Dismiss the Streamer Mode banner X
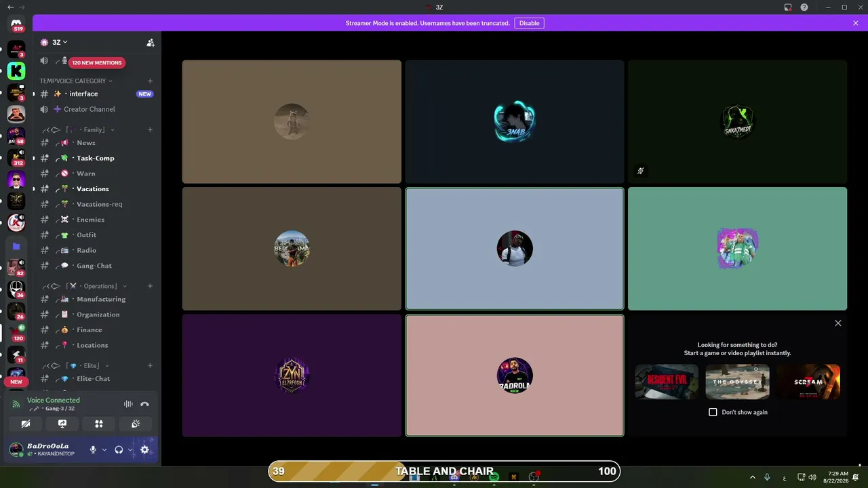This screenshot has width=868, height=488. click(x=856, y=23)
